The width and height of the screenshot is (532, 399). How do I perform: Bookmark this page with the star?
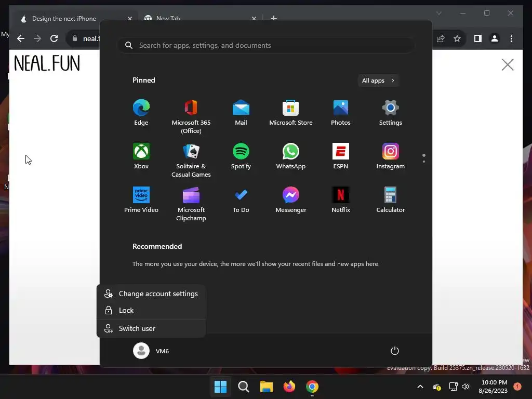click(x=457, y=38)
